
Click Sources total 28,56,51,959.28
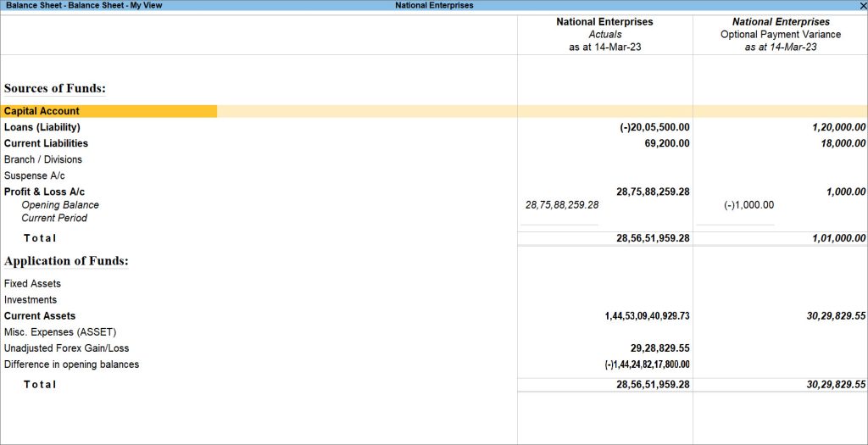(x=654, y=238)
